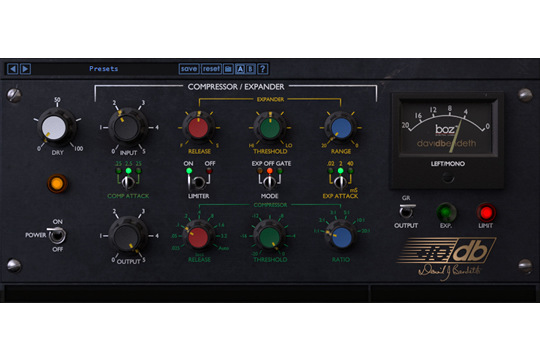Load the previous preset with left arrow
The height and width of the screenshot is (360, 540).
tap(12, 69)
